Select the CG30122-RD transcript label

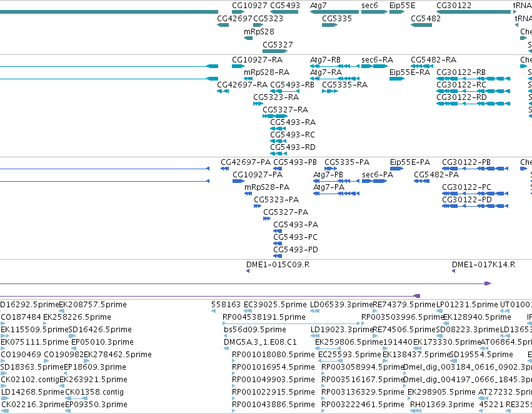point(461,97)
